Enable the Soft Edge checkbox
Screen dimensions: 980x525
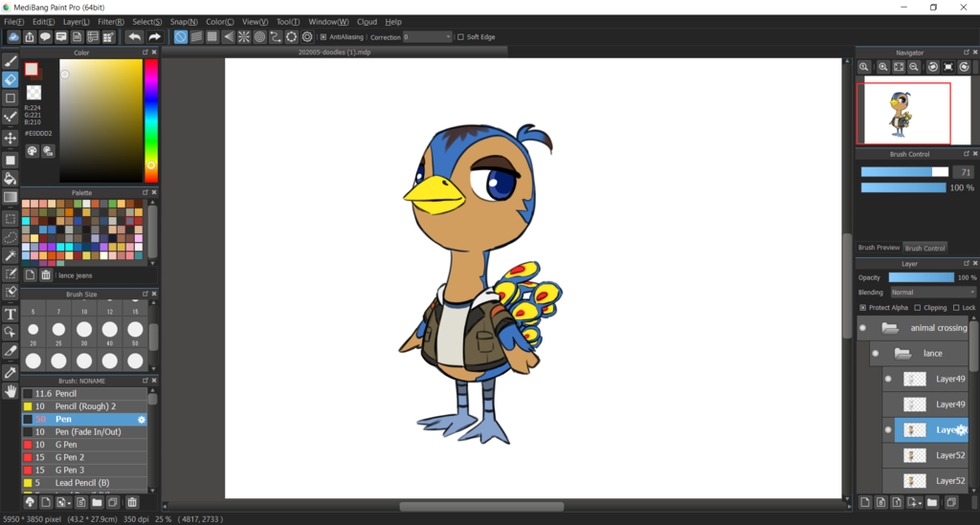[x=460, y=37]
